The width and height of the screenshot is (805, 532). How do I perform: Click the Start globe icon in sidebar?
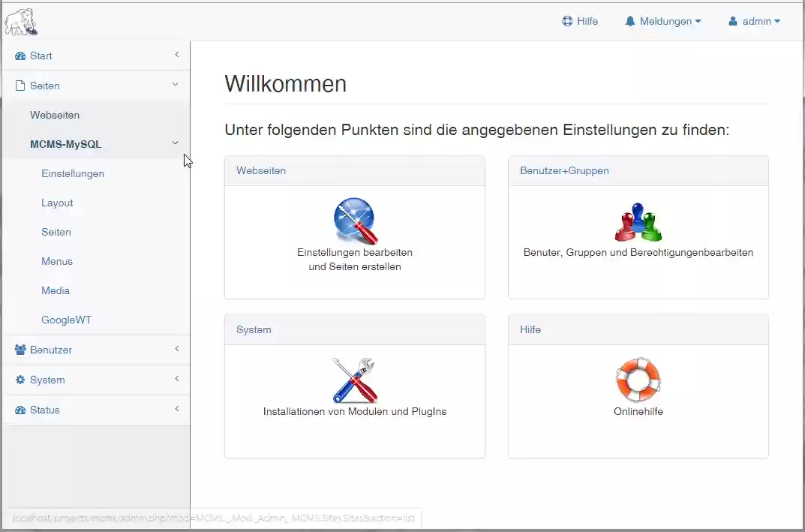tap(19, 56)
